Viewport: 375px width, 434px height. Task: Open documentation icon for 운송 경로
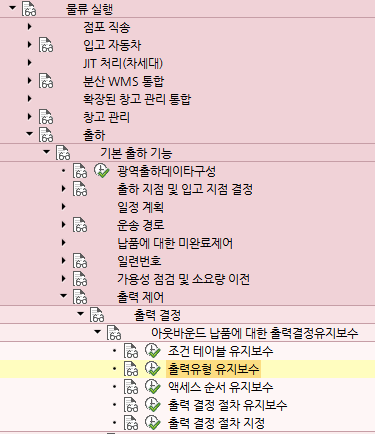coord(80,225)
